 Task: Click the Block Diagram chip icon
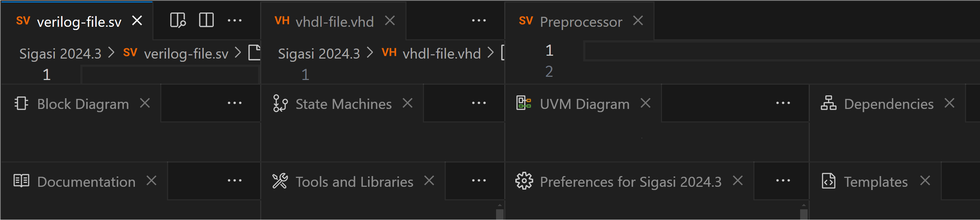point(21,103)
